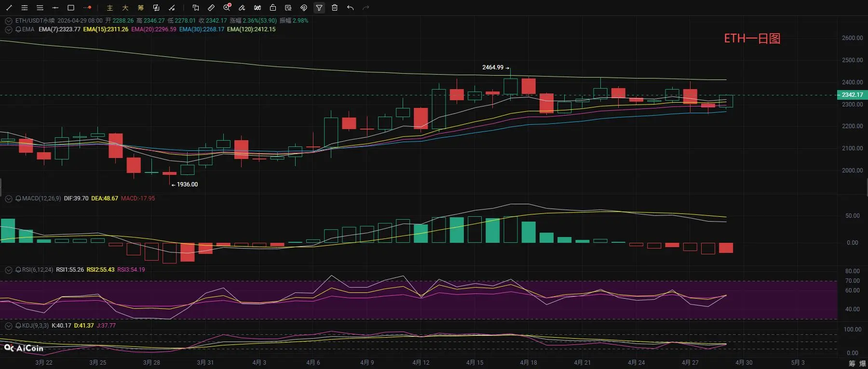Toggle hide drawings eye icon
Image resolution: width=868 pixels, height=369 pixels.
point(304,8)
